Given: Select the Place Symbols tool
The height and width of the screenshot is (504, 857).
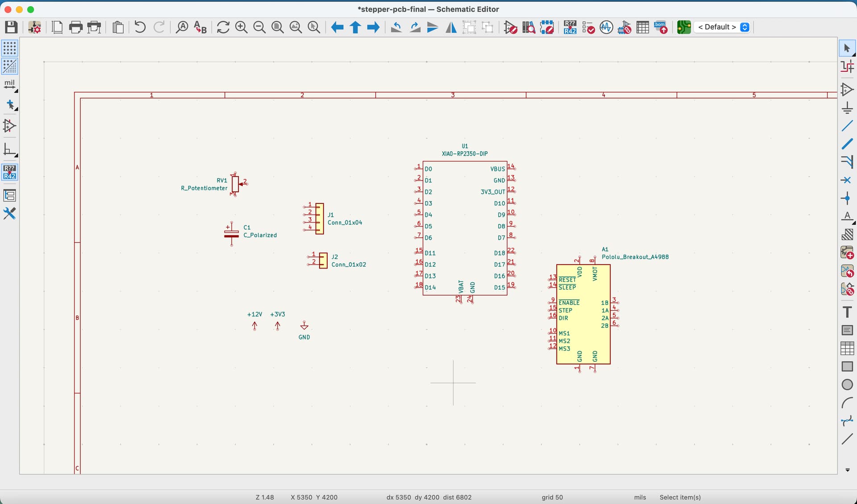Looking at the screenshot, I should (847, 90).
